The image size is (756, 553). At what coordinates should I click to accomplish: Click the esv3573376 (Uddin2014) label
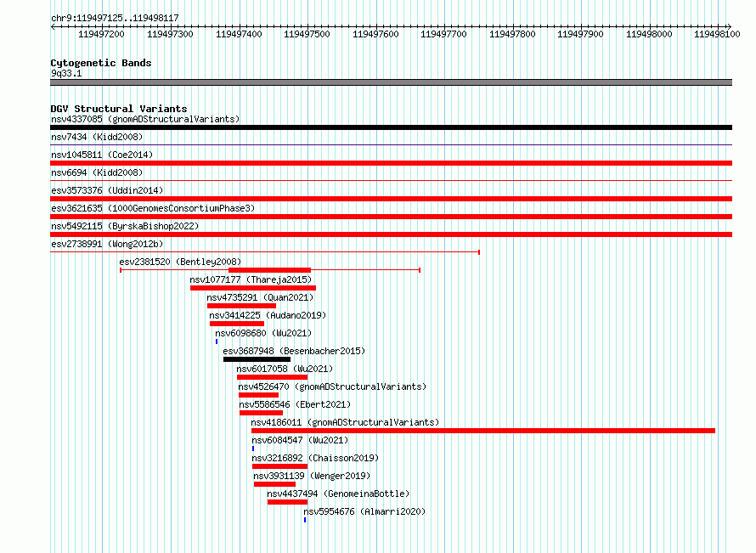point(107,190)
